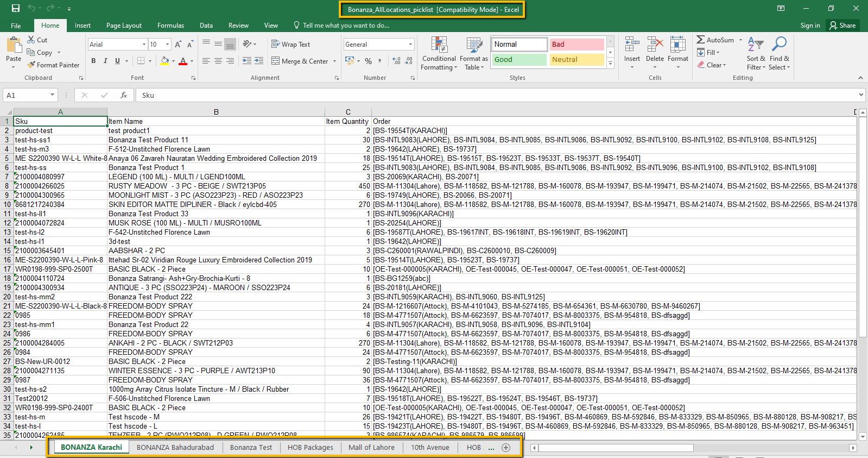
Task: Click the Cut scissors icon
Action: coord(31,40)
